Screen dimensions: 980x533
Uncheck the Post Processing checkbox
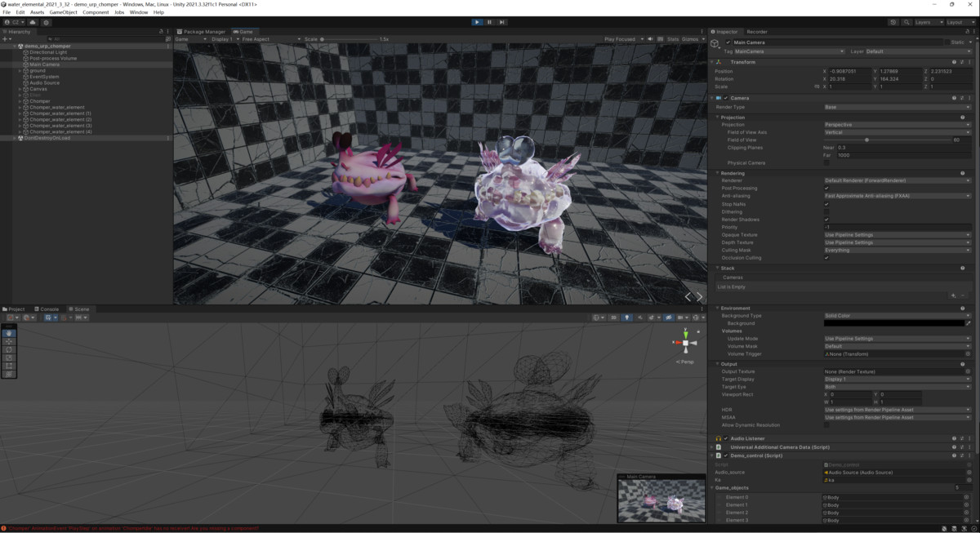tap(826, 189)
